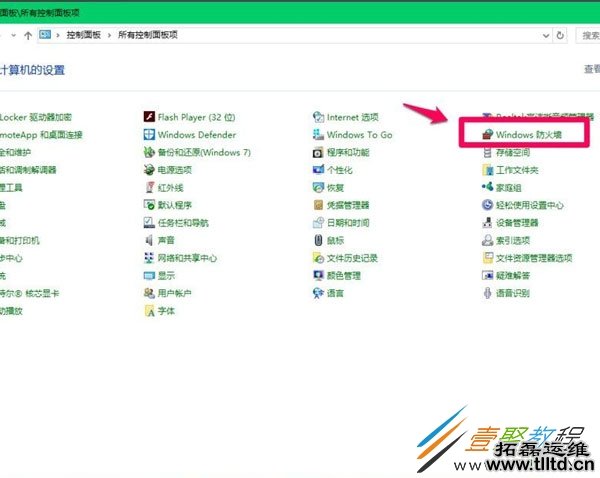The width and height of the screenshot is (600, 478).
Task: Expand chevron before 控制面板 breadcrumb
Action: tap(58, 35)
